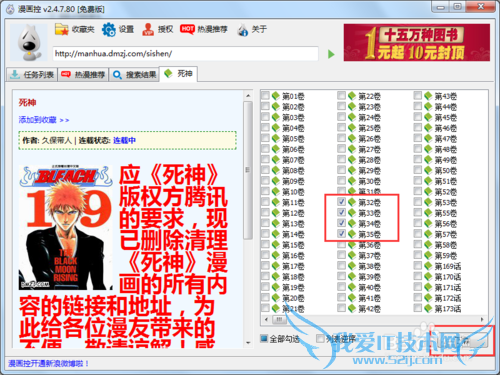This screenshot has height=375, width=500.
Task: Click the 连载中 status link
Action: click(x=124, y=140)
